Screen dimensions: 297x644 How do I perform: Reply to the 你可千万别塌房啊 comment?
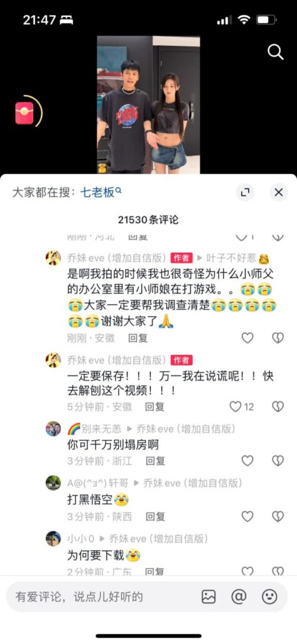[x=155, y=461]
